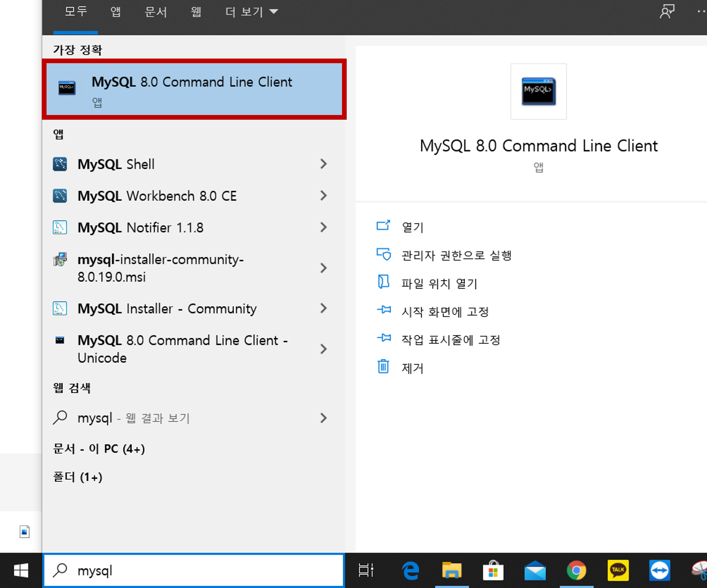Click the search box magnifier icon
The height and width of the screenshot is (588, 707).
[60, 570]
